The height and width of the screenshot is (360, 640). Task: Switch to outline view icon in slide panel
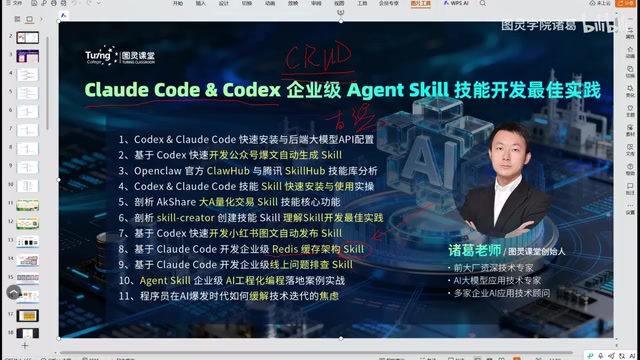coord(18,19)
